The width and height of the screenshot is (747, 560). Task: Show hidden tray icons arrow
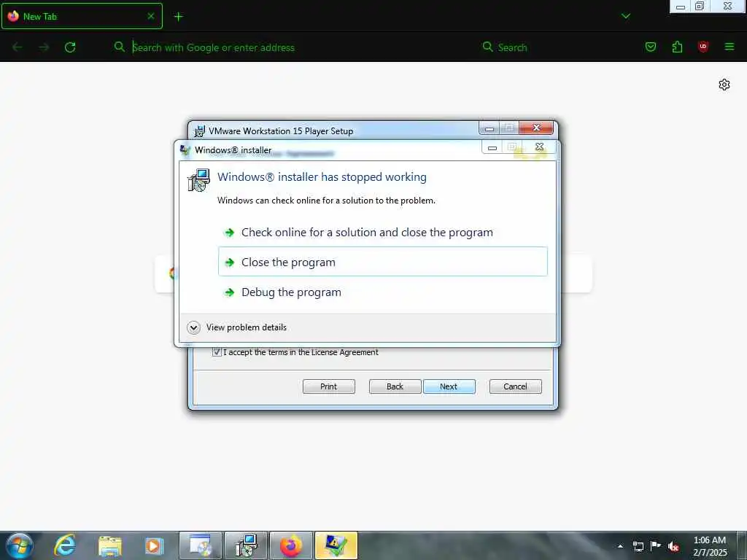coord(620,546)
